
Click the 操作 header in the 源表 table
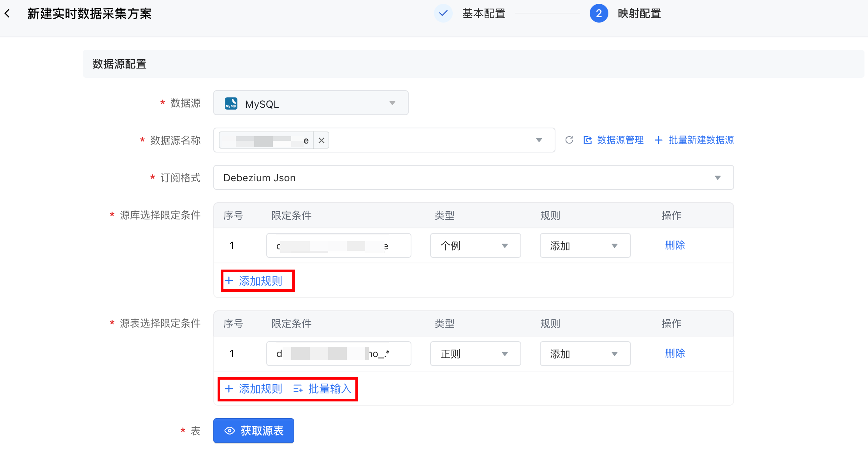point(671,324)
